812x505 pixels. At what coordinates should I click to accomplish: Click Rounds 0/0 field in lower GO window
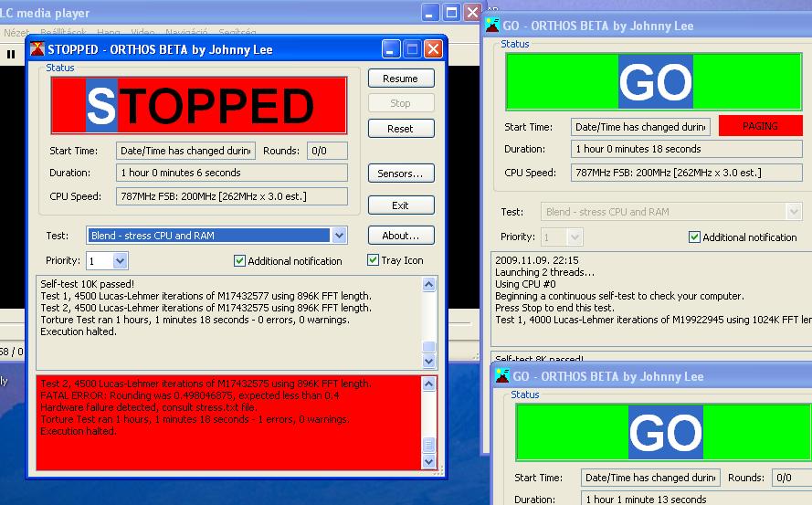click(x=792, y=478)
